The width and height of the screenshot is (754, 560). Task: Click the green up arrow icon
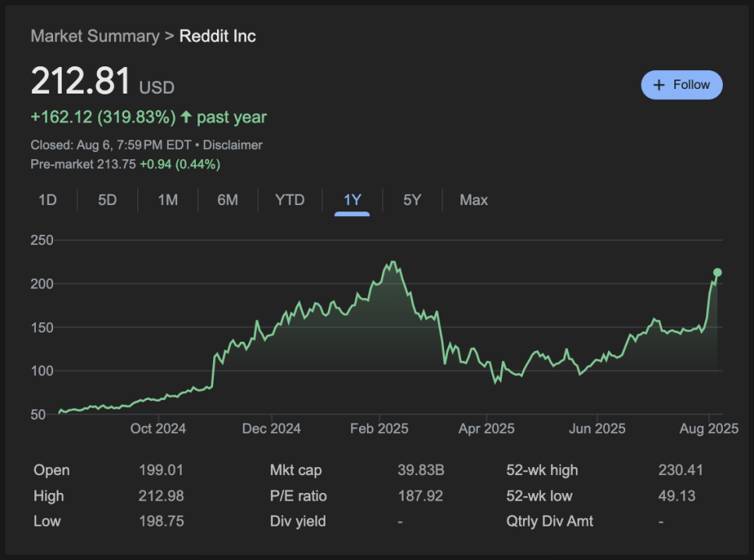(x=186, y=117)
